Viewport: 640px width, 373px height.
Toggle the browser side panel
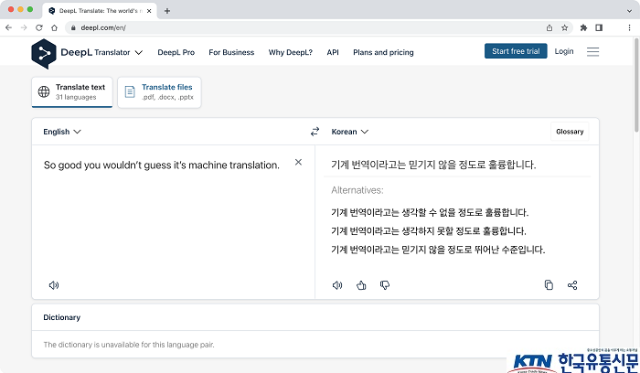[599, 28]
